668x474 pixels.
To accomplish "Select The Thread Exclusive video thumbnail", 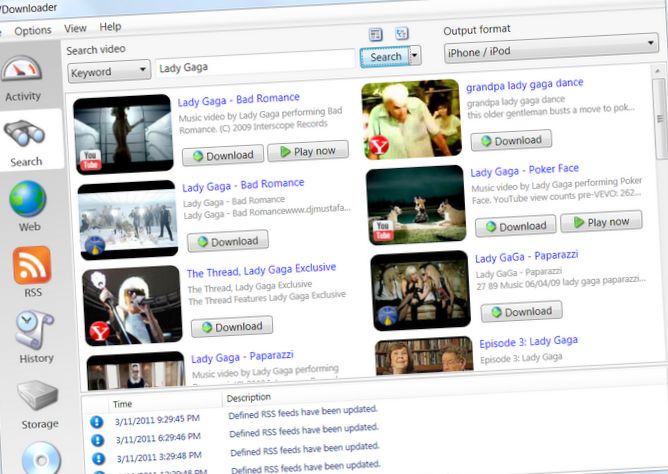I will pyautogui.click(x=132, y=305).
